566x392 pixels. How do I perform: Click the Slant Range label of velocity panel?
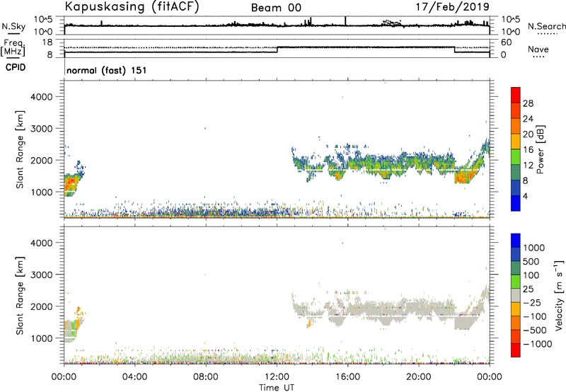pyautogui.click(x=20, y=296)
